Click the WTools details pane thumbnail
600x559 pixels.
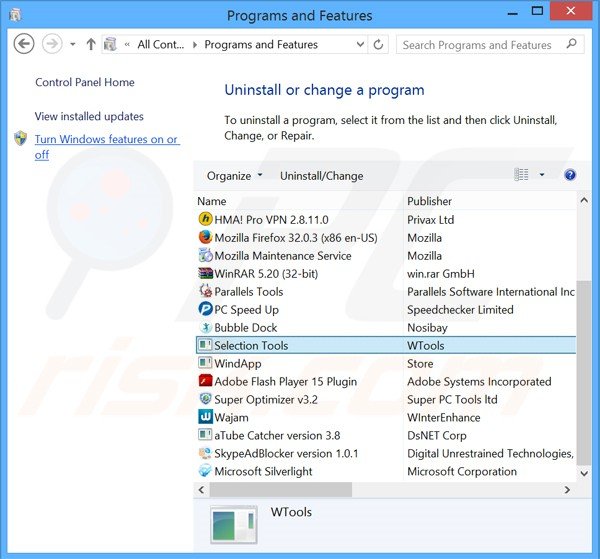point(233,525)
